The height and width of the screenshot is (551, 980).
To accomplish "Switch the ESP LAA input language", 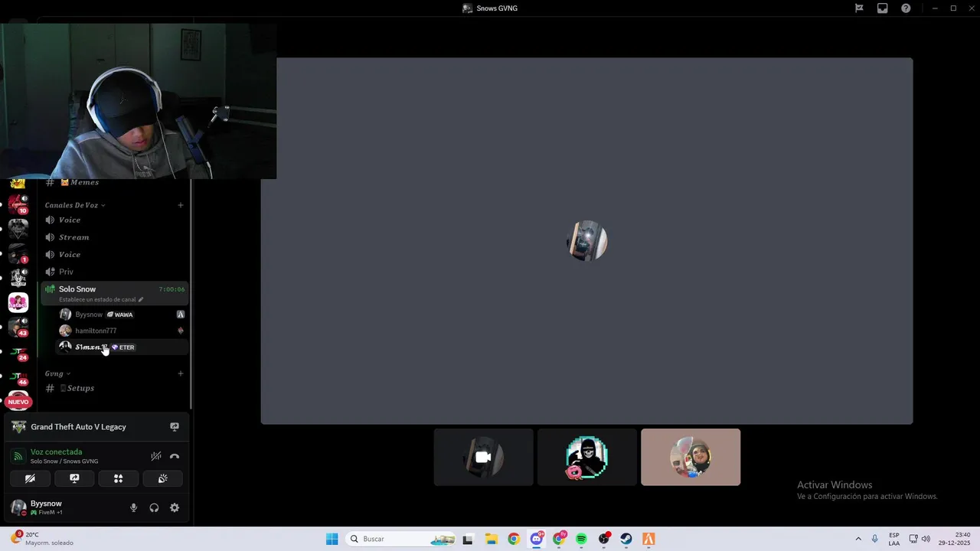I will pyautogui.click(x=894, y=539).
